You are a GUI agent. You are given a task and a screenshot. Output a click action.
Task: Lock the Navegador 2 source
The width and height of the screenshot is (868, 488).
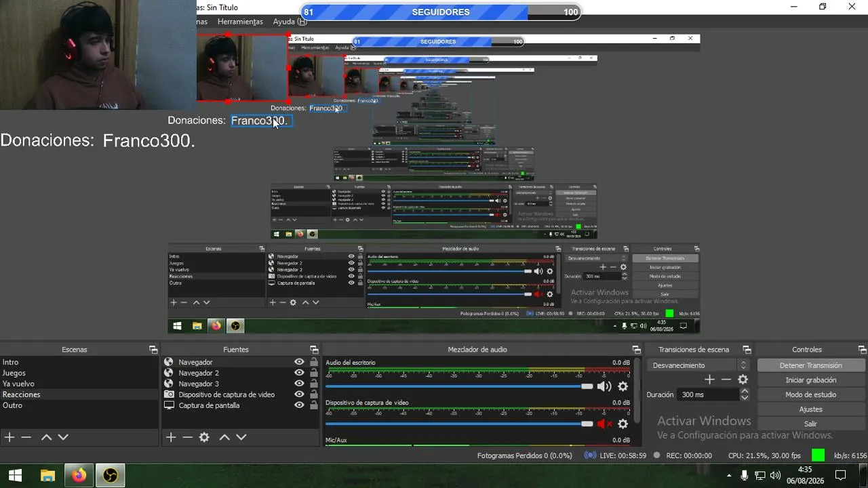[x=313, y=373]
